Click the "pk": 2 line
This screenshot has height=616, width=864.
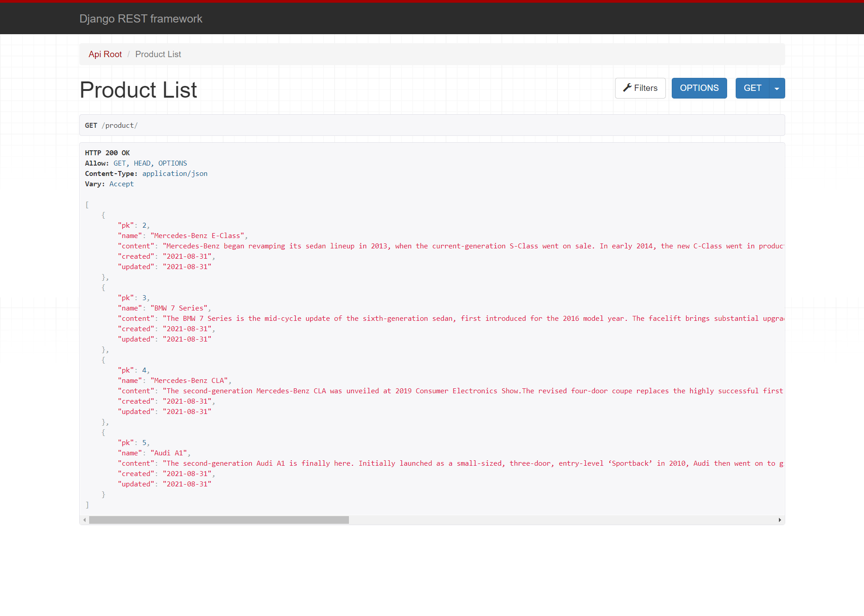pos(133,225)
